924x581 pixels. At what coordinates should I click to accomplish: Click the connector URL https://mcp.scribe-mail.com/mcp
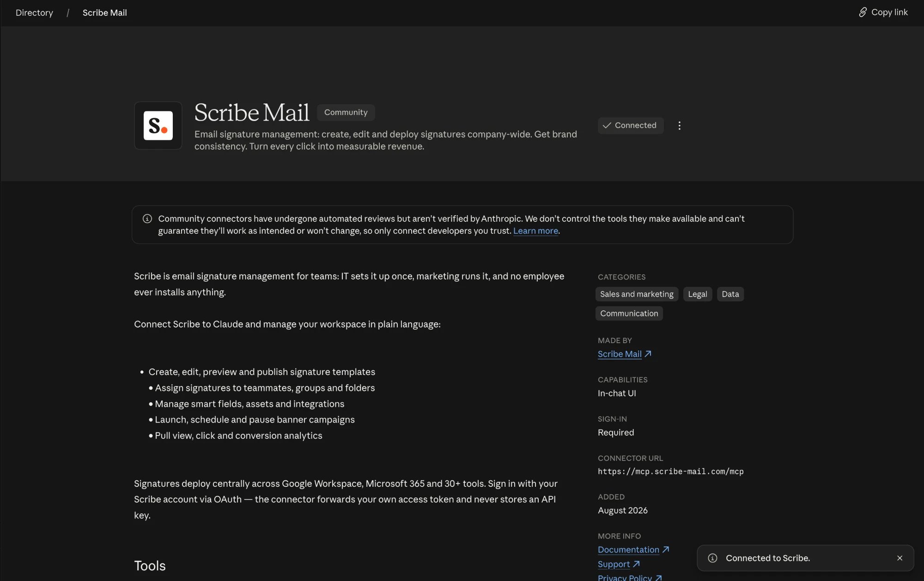670,472
